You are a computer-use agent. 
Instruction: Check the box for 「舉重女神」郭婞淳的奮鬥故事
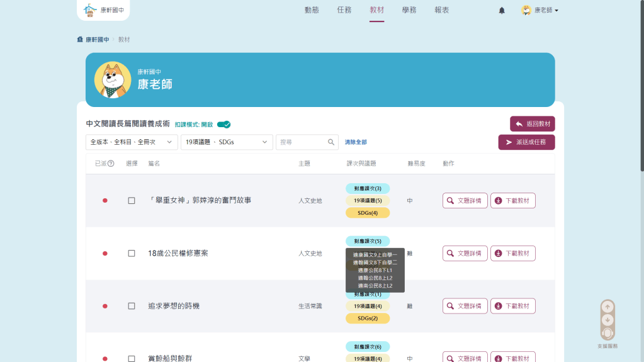(x=132, y=201)
